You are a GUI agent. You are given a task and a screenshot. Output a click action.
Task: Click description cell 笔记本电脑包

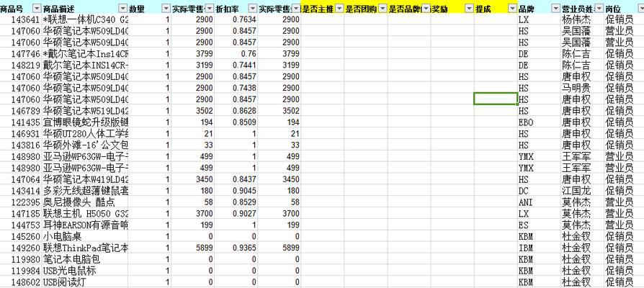[85, 259]
